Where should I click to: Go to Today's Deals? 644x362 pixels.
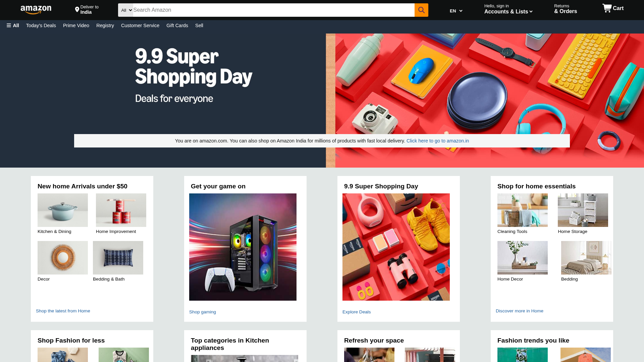[x=41, y=25]
